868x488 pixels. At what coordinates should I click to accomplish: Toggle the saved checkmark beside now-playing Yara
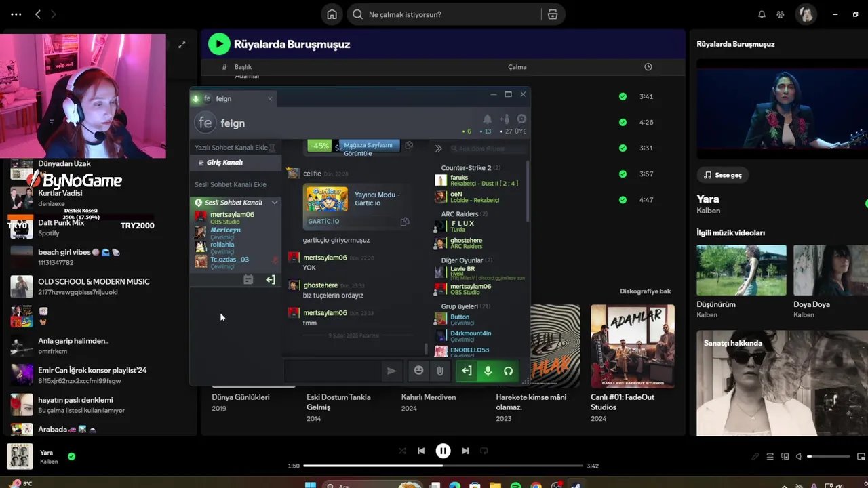coord(71,456)
